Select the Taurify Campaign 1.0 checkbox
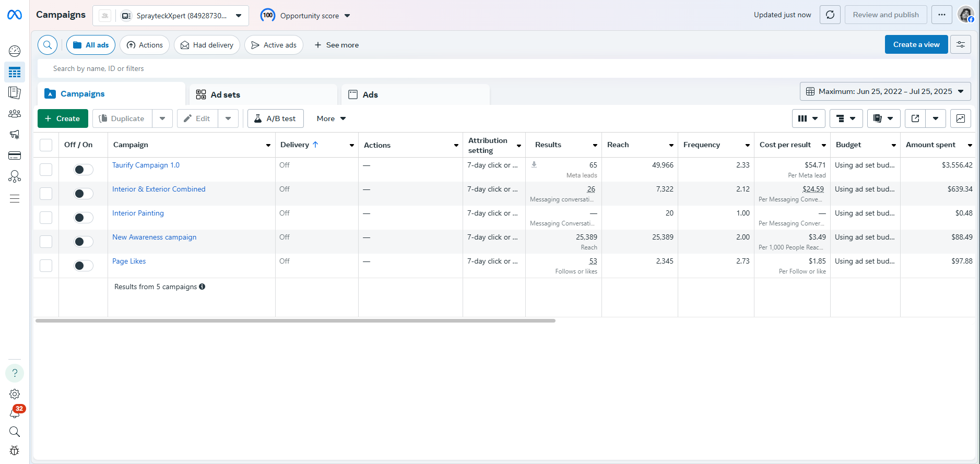980x464 pixels. coord(46,170)
